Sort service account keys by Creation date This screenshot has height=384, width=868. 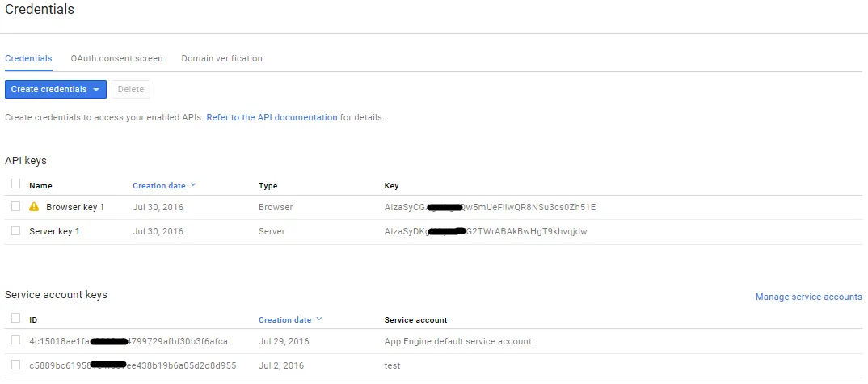pyautogui.click(x=284, y=319)
